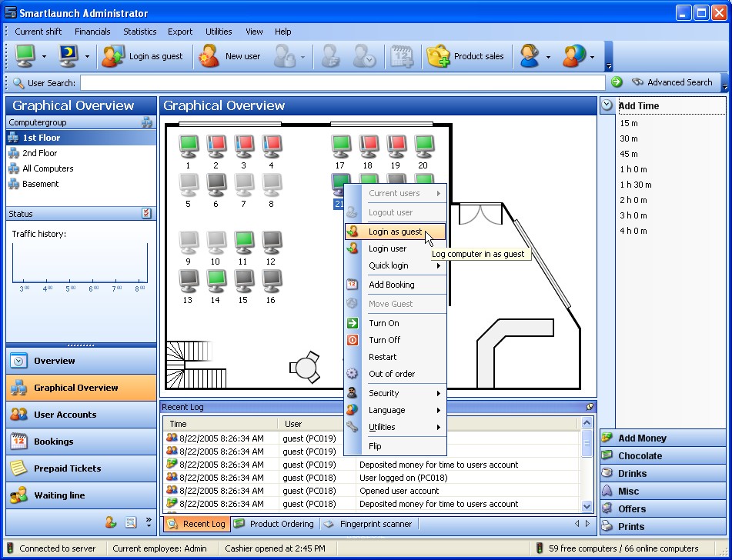This screenshot has width=732, height=560.
Task: Open the dropdown arrow beside globe user icon
Action: click(x=592, y=57)
